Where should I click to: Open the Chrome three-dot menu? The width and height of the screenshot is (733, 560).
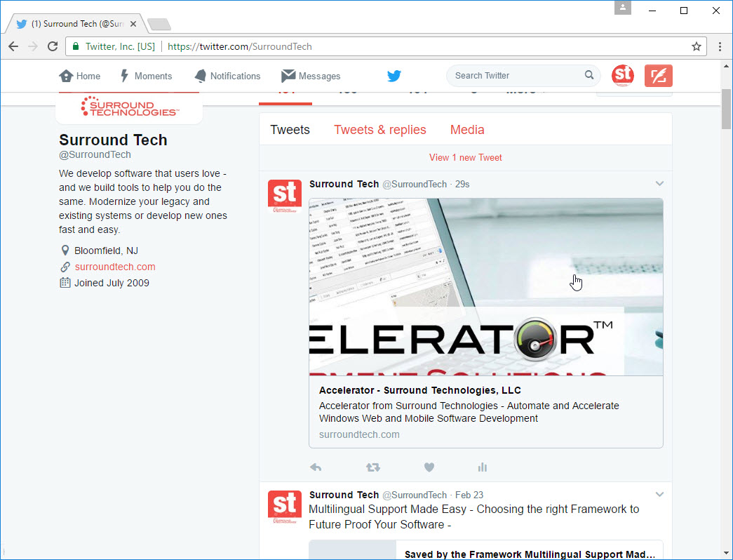(720, 46)
